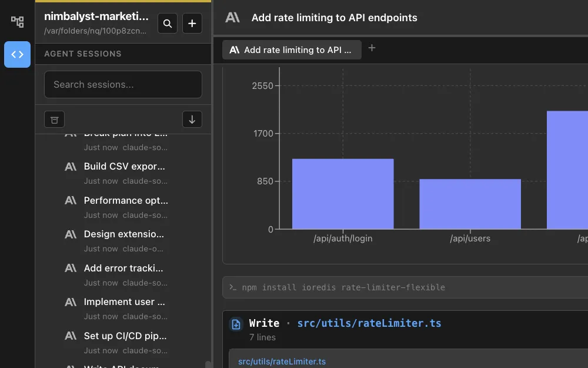Click the sort down-arrow button
Image resolution: width=588 pixels, height=368 pixels.
coord(192,120)
